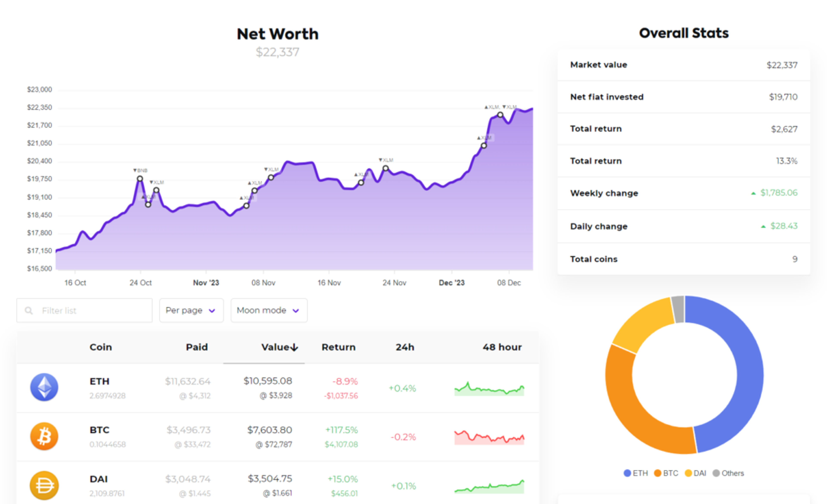
Task: Click the DAI 48 hour sparkline chart
Action: click(x=489, y=486)
